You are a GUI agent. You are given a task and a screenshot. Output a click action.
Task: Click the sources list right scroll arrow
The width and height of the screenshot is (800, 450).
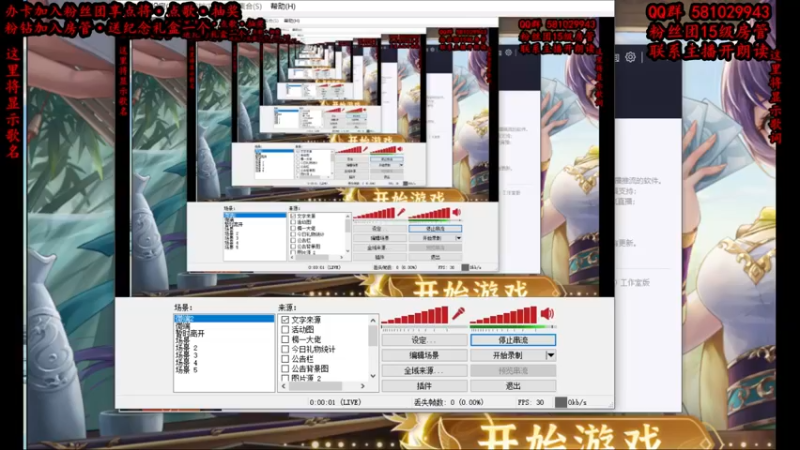pos(363,386)
